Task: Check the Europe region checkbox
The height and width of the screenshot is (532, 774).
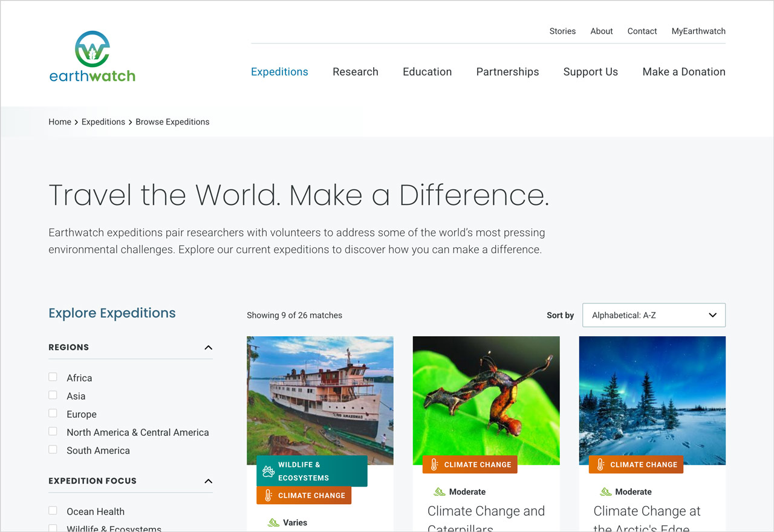Action: click(x=53, y=414)
